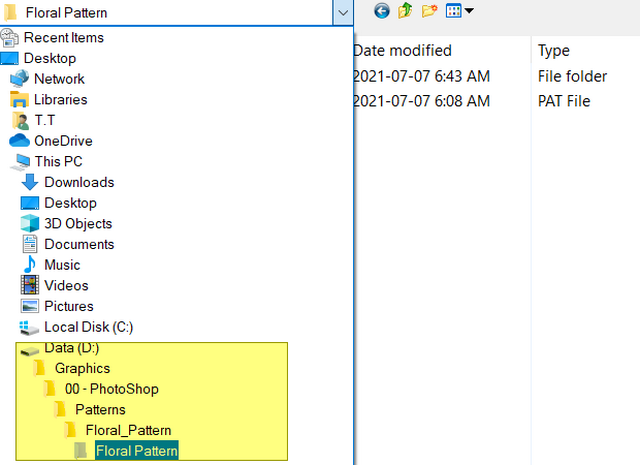
Task: Select the row dated 2021-07-07 6:08 AM
Action: (x=421, y=101)
